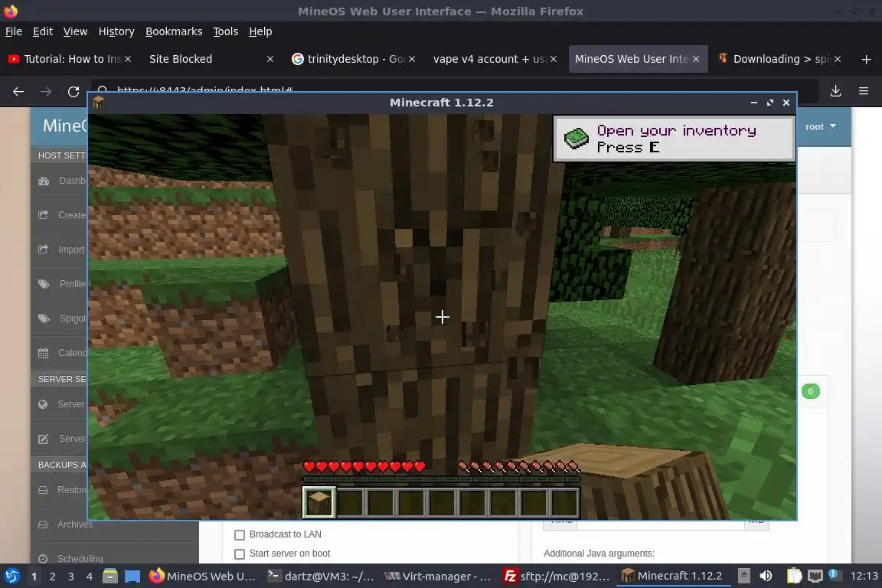Switch to virtual desktop 2

point(52,577)
